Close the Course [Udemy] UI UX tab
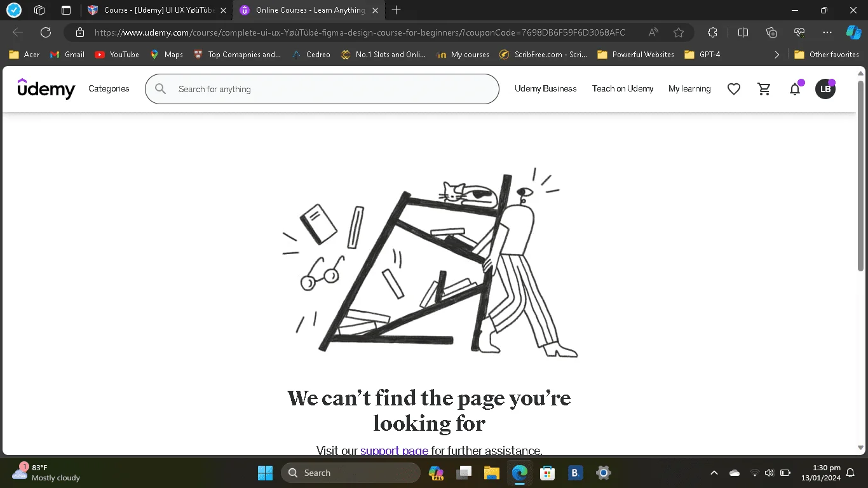This screenshot has width=868, height=488. [223, 10]
